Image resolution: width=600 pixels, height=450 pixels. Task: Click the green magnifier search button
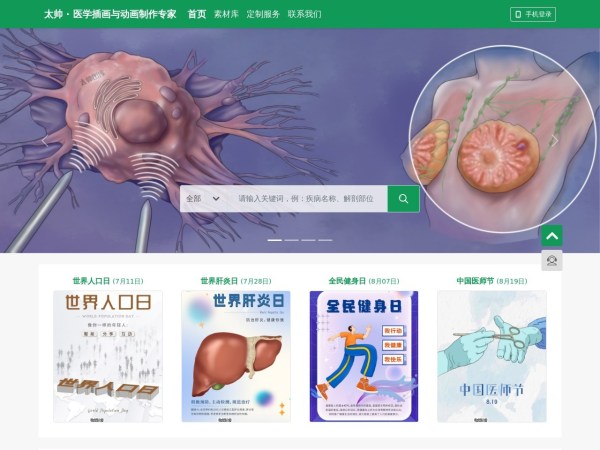point(403,199)
